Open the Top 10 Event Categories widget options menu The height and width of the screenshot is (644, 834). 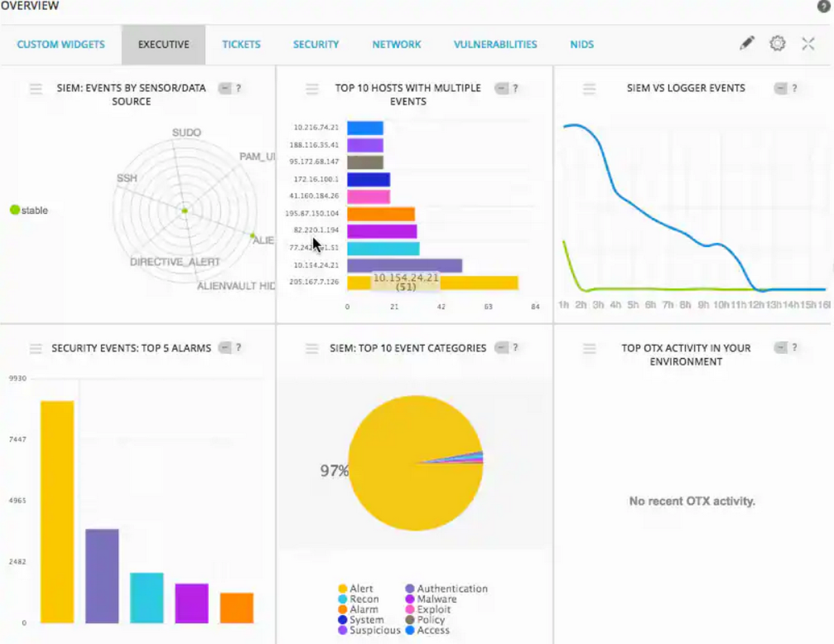tap(312, 348)
